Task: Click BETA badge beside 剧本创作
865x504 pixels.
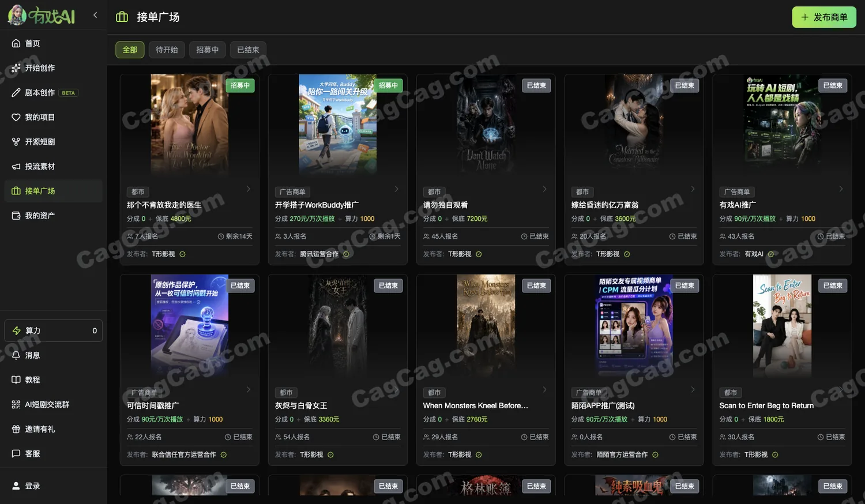Action: (69, 93)
